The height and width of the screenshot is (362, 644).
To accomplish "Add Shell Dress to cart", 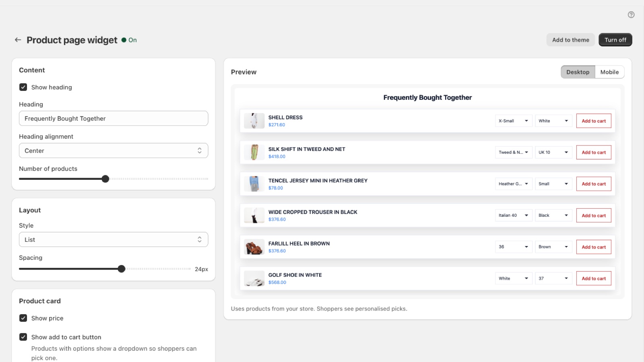I will [594, 121].
